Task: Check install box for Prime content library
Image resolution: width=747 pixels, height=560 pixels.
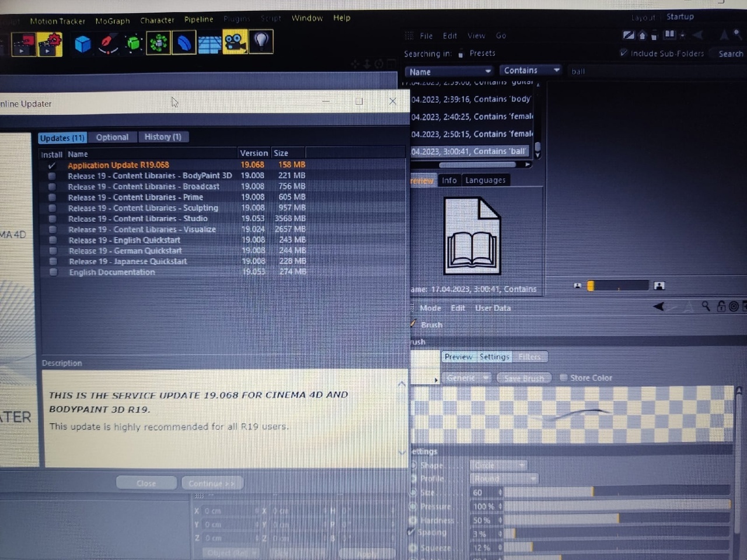Action: [52, 198]
